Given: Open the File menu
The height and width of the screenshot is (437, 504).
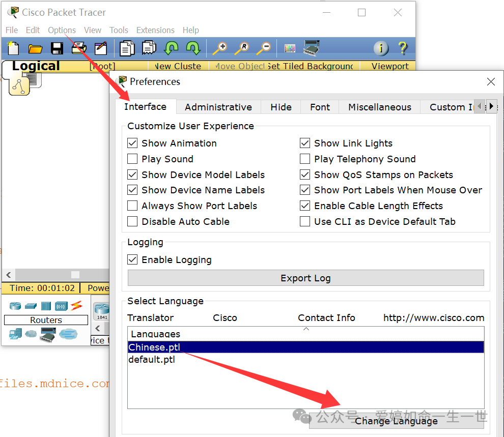Looking at the screenshot, I should (12, 30).
